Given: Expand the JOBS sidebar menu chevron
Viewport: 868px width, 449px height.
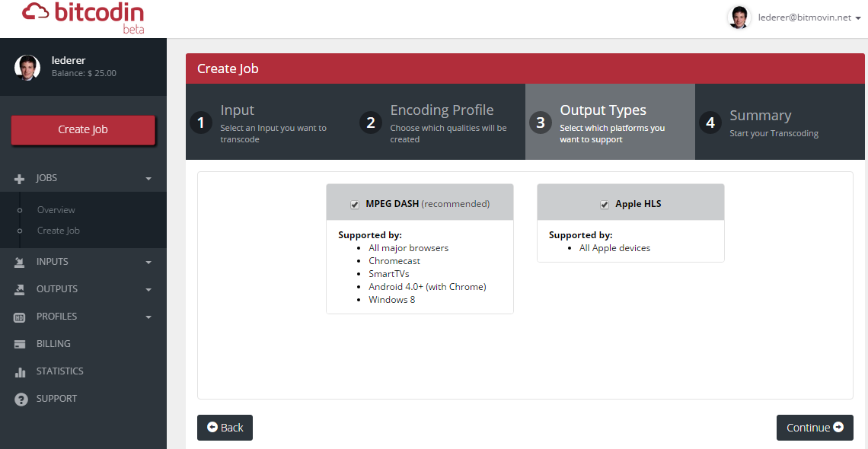Looking at the screenshot, I should coord(149,178).
